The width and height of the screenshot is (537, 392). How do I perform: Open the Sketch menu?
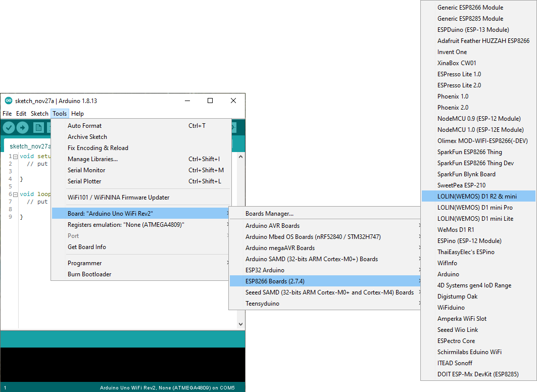(40, 114)
